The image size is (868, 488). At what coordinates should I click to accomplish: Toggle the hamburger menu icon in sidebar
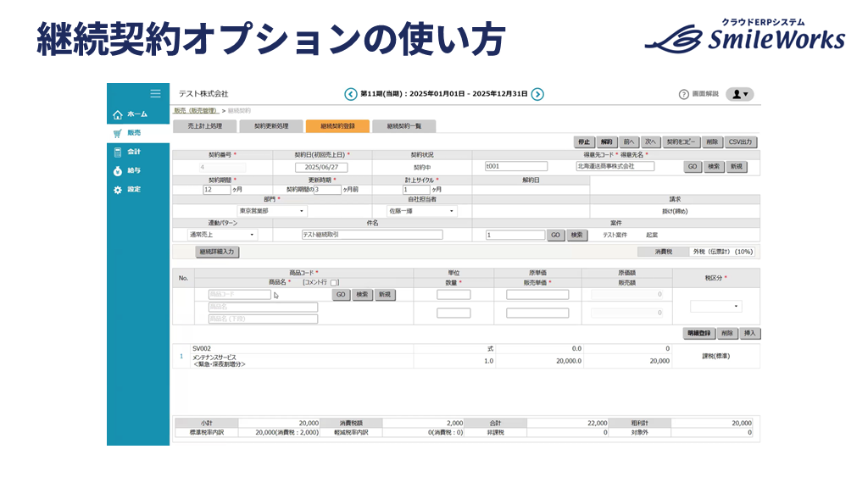pos(156,93)
